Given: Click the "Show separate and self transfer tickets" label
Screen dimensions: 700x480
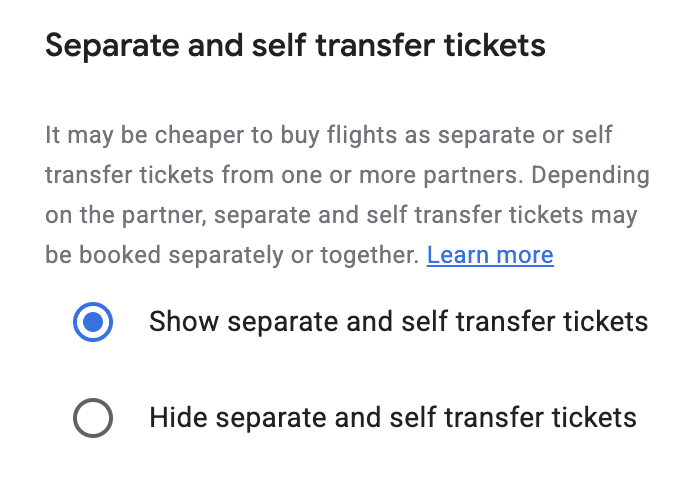Looking at the screenshot, I should (x=398, y=322).
